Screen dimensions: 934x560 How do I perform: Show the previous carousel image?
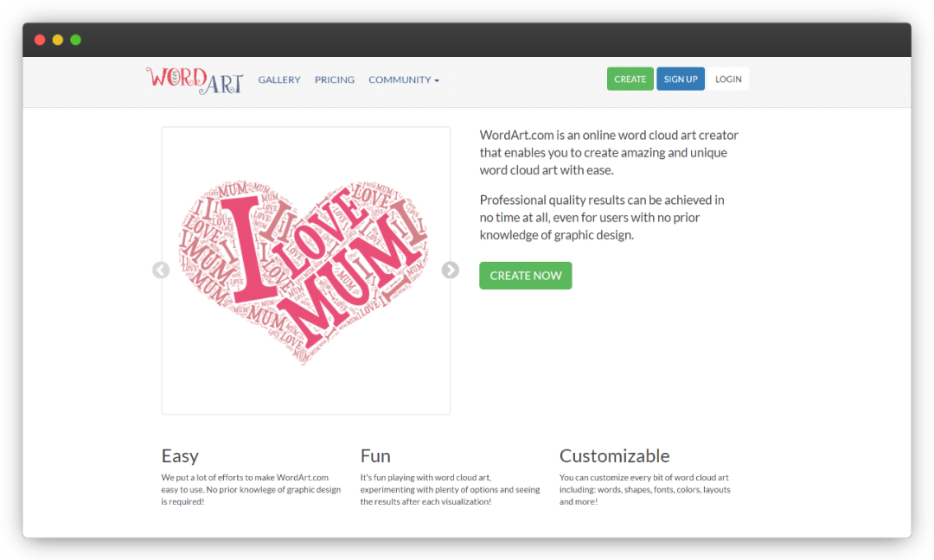[x=161, y=270]
